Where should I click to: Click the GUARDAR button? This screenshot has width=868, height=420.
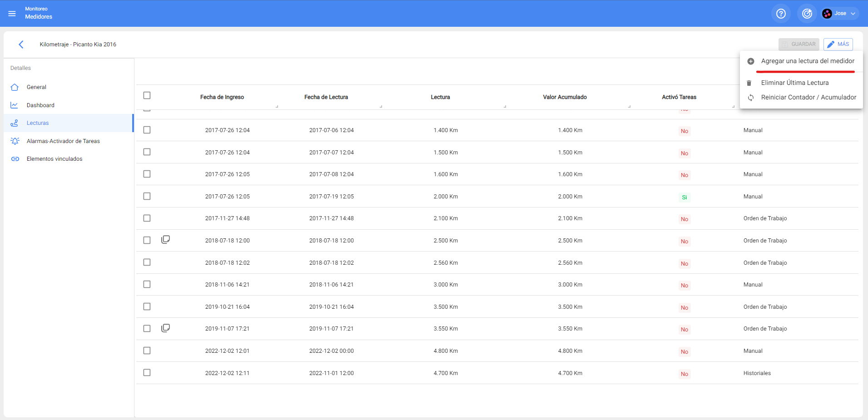pos(799,44)
